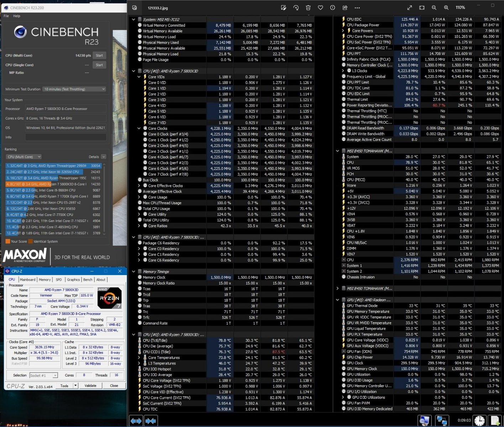This screenshot has width=504, height=427.
Task: Click the HWiNFO network computers icon
Action: coord(442,421)
